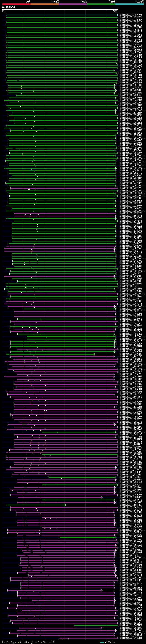
Task: Open hit UniRef100_B9DFJ0
Action: 131,22
